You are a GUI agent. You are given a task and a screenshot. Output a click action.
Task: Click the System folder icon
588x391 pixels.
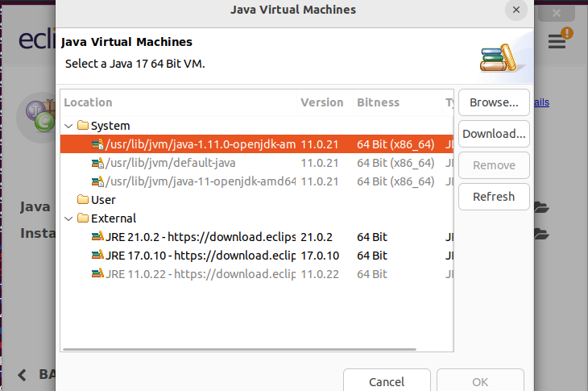(83, 125)
